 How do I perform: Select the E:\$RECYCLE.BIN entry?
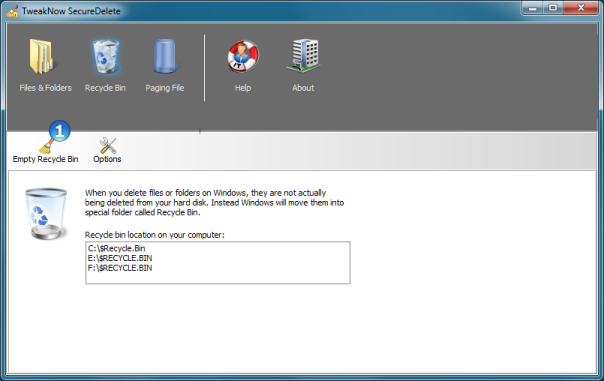tap(120, 258)
